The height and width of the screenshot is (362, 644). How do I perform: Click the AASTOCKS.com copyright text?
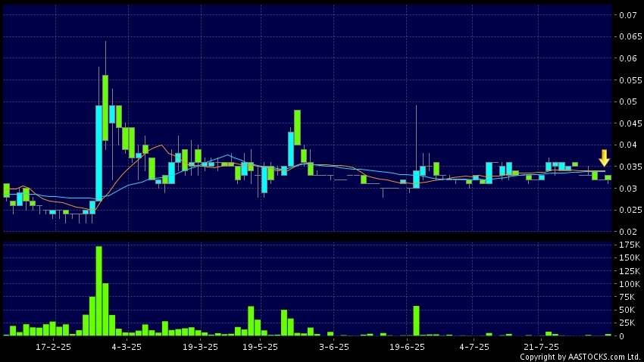tap(580, 357)
